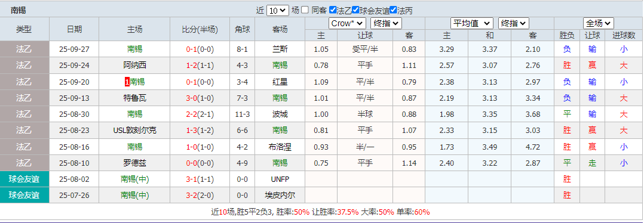This screenshot has height=223, width=644.
Task: Open score 1-0(1-0) against 布洛涅
Action: coord(200,147)
